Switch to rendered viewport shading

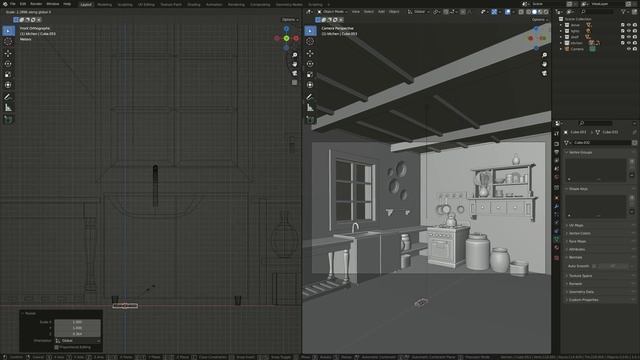coord(546,12)
